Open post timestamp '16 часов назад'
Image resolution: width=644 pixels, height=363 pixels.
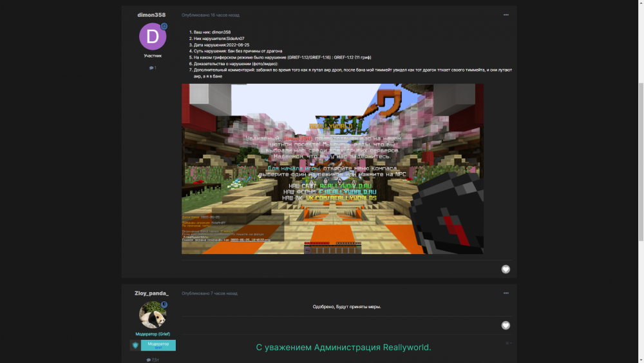[225, 15]
